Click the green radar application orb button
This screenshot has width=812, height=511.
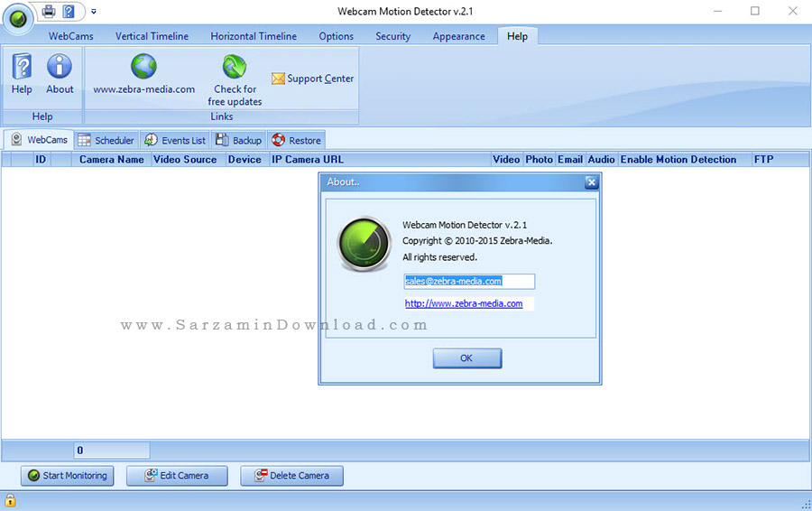(x=18, y=19)
